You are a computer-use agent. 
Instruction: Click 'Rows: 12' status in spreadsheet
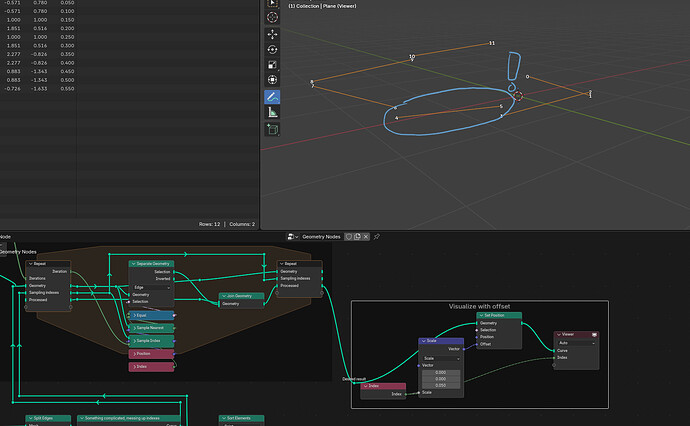[x=209, y=224]
